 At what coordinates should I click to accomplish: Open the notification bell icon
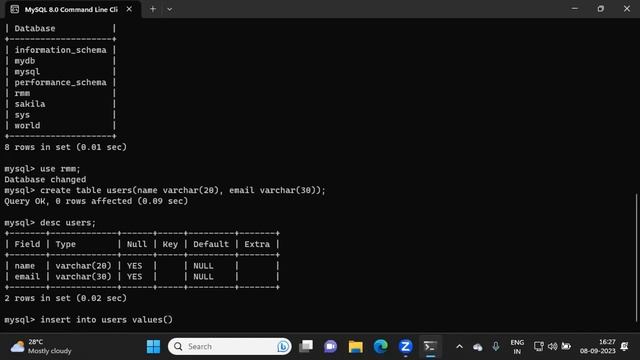(x=624, y=347)
